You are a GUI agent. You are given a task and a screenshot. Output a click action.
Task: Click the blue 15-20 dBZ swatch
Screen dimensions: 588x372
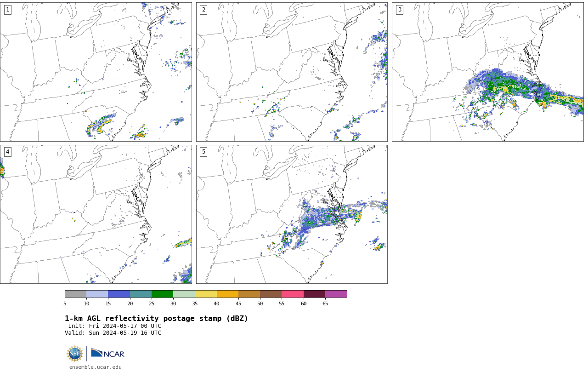(119, 294)
